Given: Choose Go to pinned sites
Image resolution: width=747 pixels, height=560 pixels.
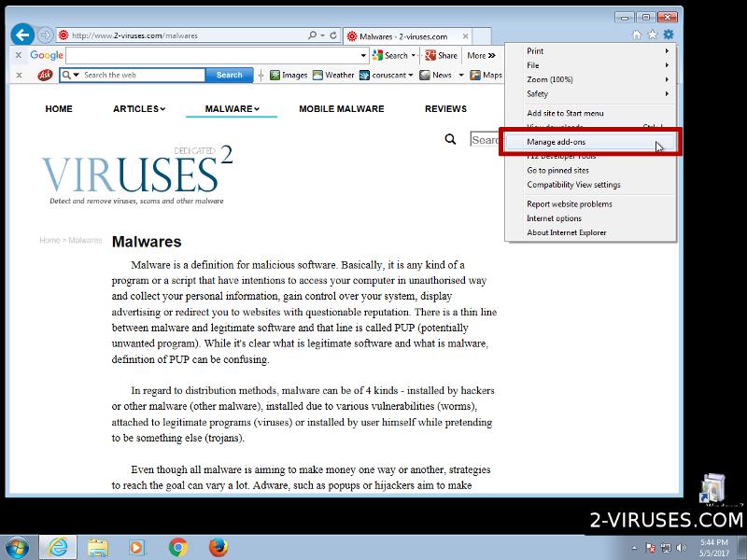Looking at the screenshot, I should pyautogui.click(x=591, y=170).
